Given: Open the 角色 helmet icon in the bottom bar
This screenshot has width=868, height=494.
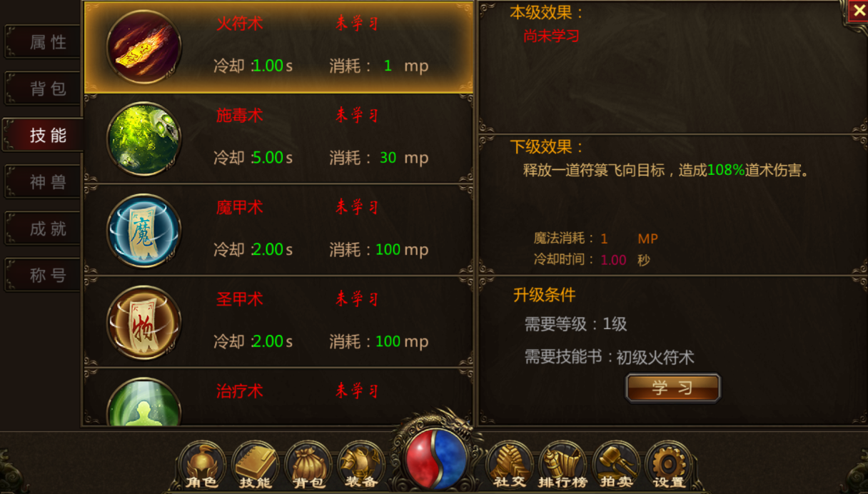Looking at the screenshot, I should pos(202,465).
